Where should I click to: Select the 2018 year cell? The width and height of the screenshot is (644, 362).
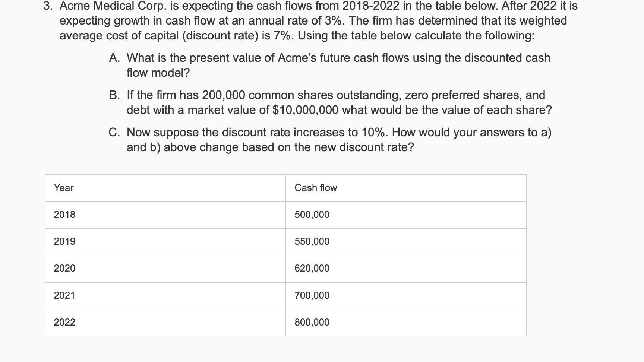165,215
